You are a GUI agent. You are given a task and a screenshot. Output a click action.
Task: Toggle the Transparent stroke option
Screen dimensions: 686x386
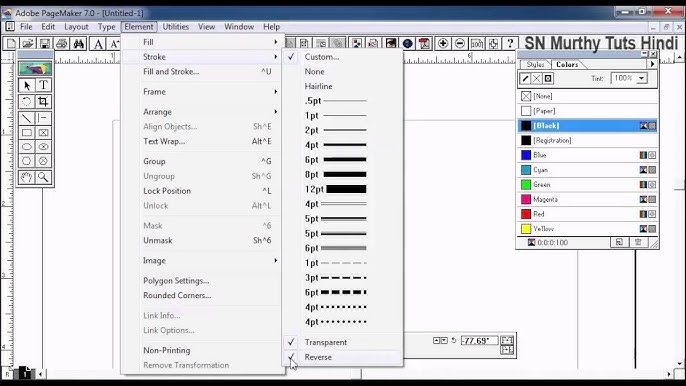(343, 342)
